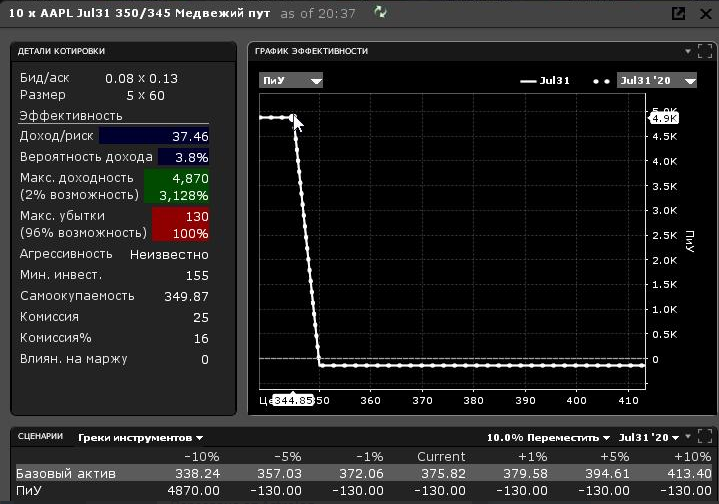Click the green refresh icon next to the time
Viewport: 719px width, 504px height.
click(380, 12)
